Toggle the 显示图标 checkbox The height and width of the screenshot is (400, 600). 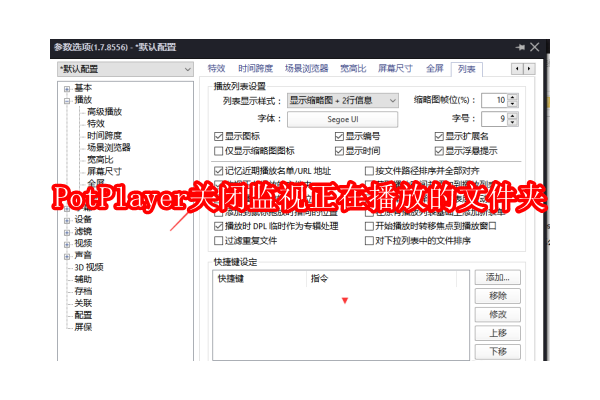(218, 136)
